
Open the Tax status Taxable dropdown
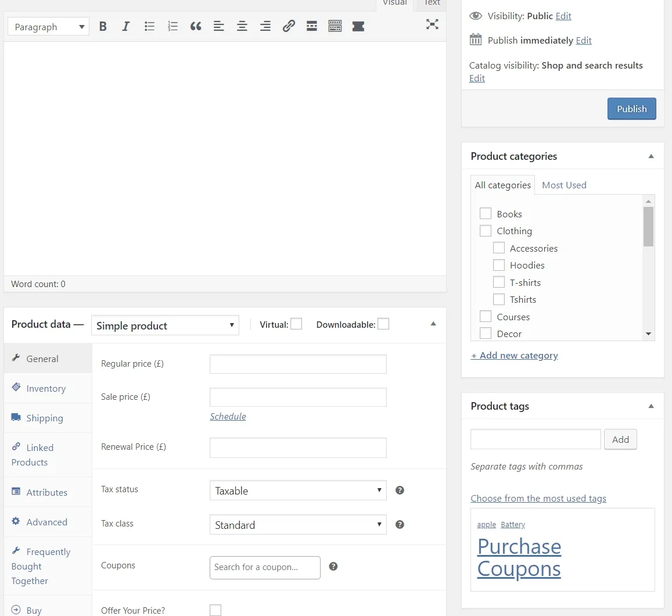[298, 490]
